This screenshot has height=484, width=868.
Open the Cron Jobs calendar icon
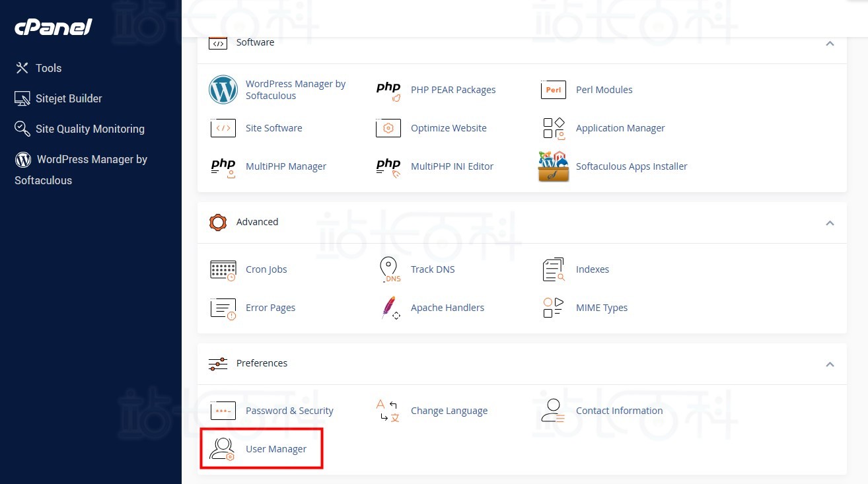[x=223, y=269]
